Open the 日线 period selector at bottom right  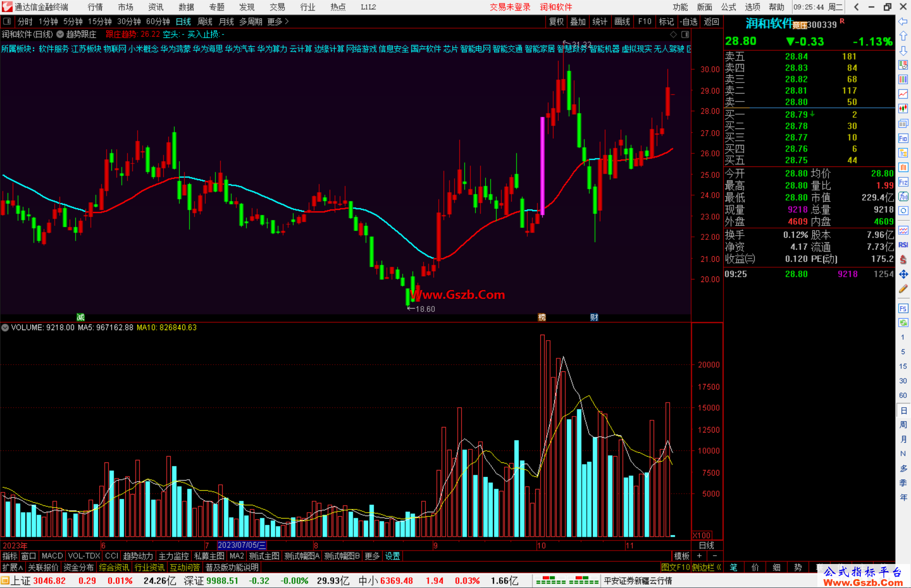[x=706, y=545]
